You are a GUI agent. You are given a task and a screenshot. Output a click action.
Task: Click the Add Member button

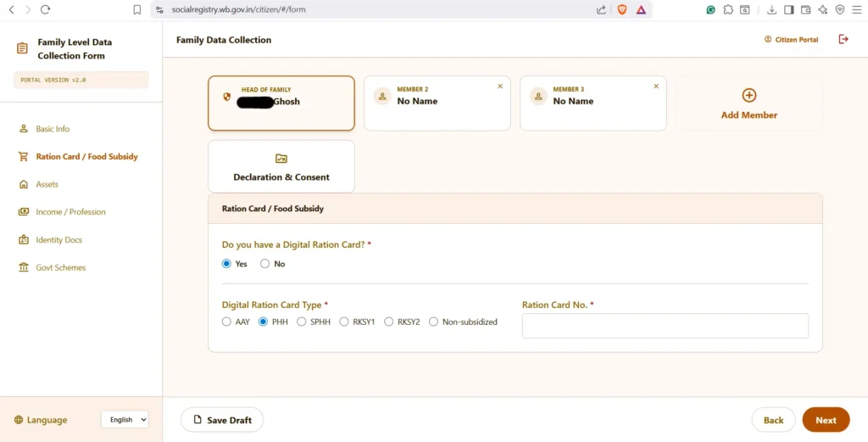(x=749, y=103)
